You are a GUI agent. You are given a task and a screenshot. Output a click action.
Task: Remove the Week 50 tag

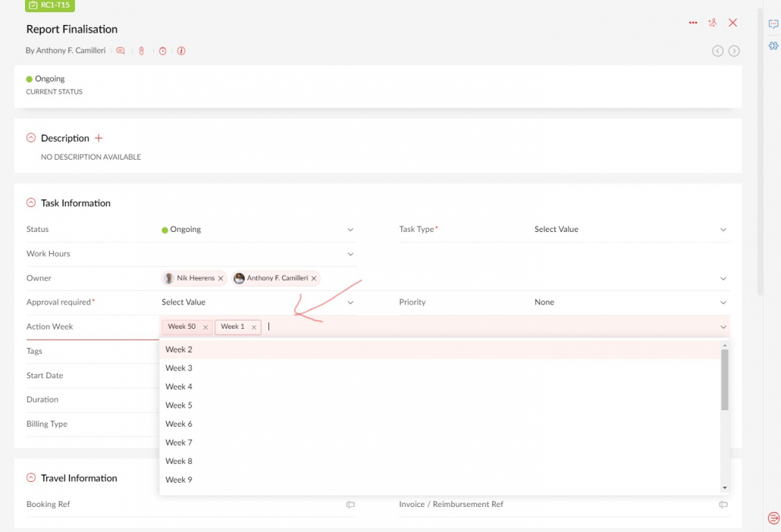205,327
